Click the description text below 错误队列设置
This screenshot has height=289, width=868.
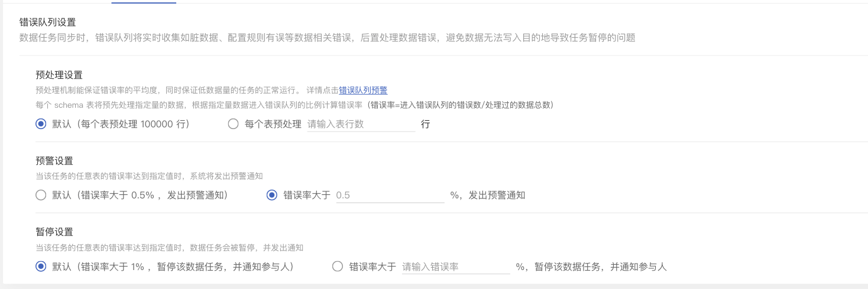click(327, 38)
